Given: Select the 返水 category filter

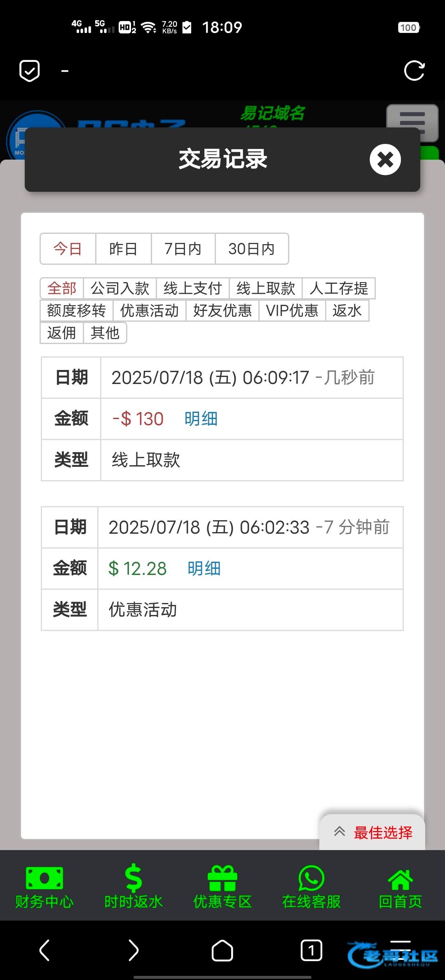Looking at the screenshot, I should pyautogui.click(x=347, y=311).
